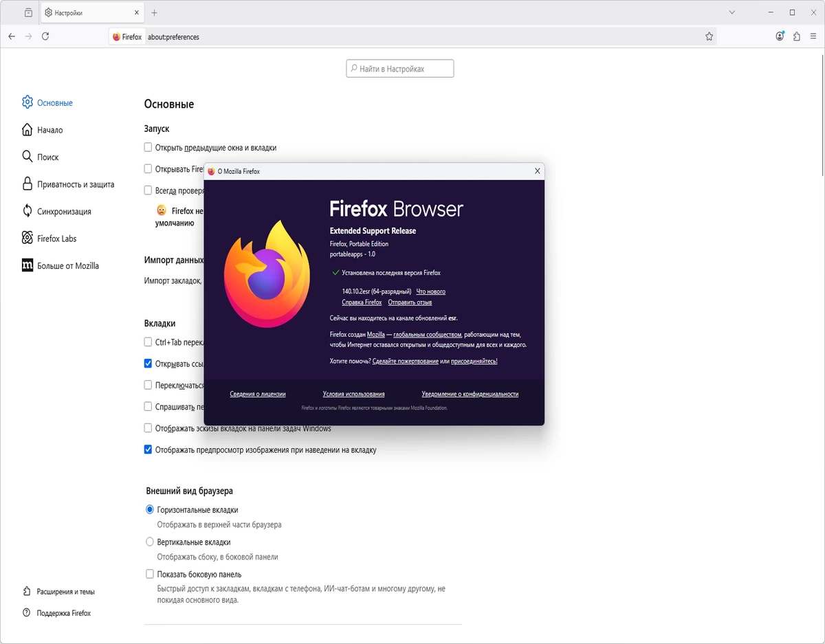The height and width of the screenshot is (644, 825).
Task: Toggle the Открывать Firefox startup checkbox
Action: pyautogui.click(x=148, y=168)
